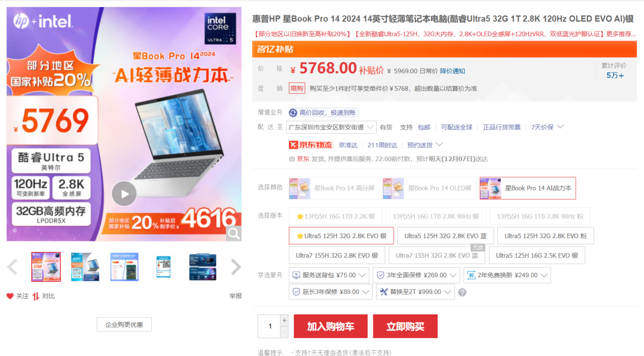This screenshot has width=644, height=356.
Task: Click the 降价通知 price alert link
Action: (x=453, y=71)
